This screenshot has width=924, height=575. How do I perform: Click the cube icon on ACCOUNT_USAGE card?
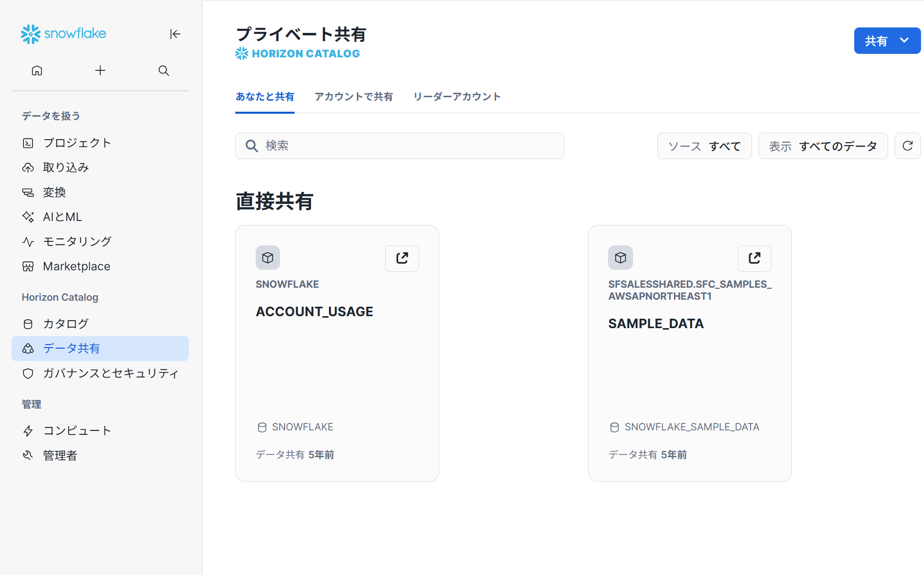(x=268, y=258)
